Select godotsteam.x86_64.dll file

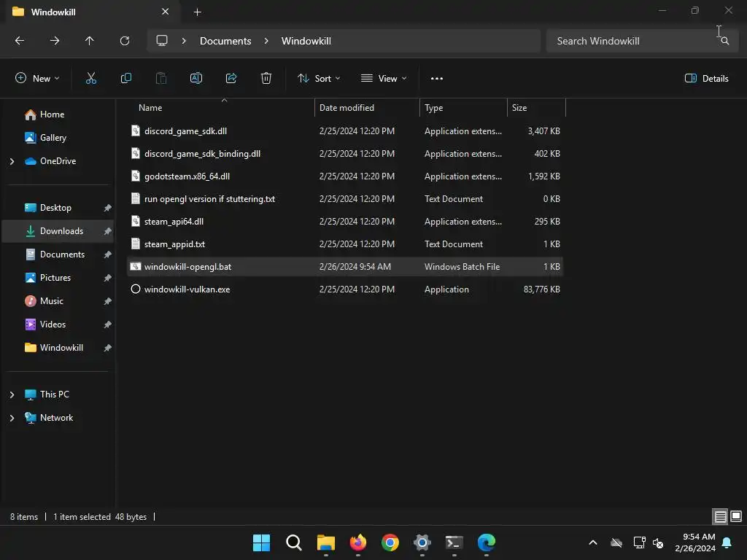click(345, 176)
